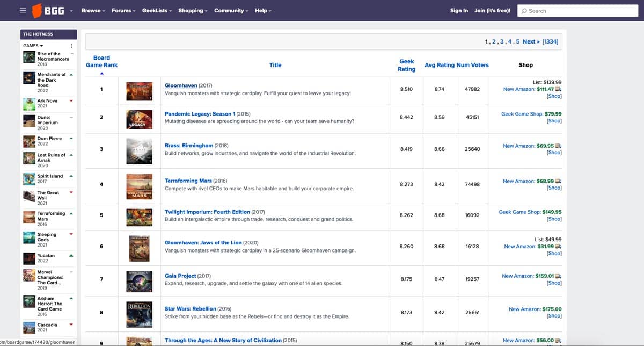The image size is (644, 346).
Task: Click the Spirit Island hotness thumbnail
Action: click(29, 179)
